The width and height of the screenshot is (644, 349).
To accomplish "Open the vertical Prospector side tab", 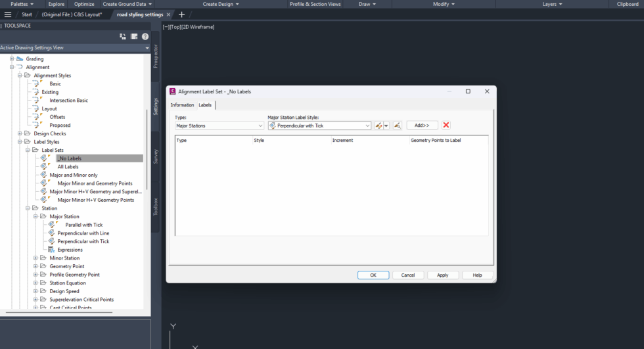I will tap(155, 57).
